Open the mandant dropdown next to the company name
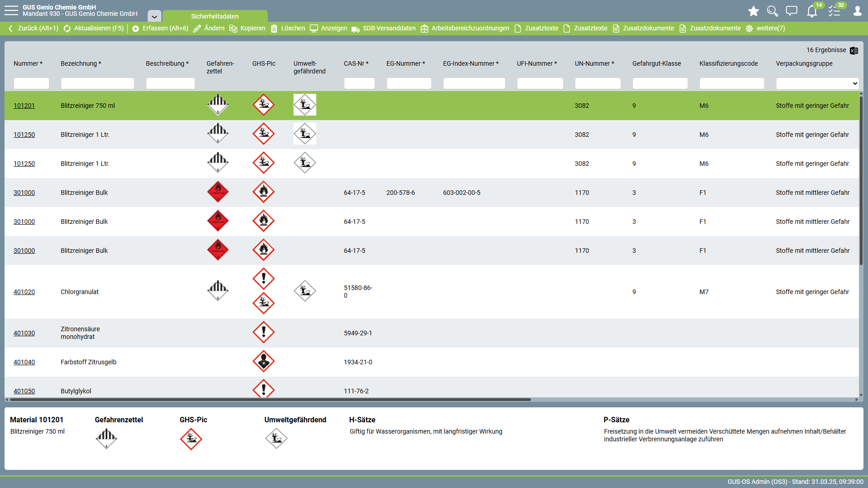This screenshot has width=868, height=488. 154,16
